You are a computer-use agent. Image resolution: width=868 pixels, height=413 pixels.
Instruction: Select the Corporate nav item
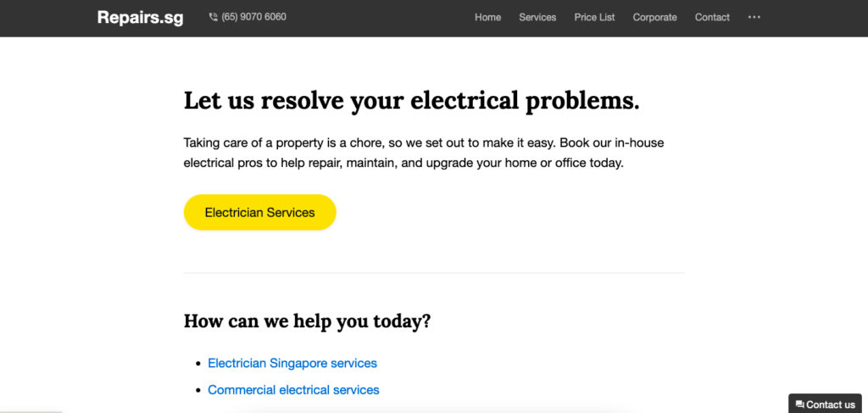pyautogui.click(x=655, y=17)
